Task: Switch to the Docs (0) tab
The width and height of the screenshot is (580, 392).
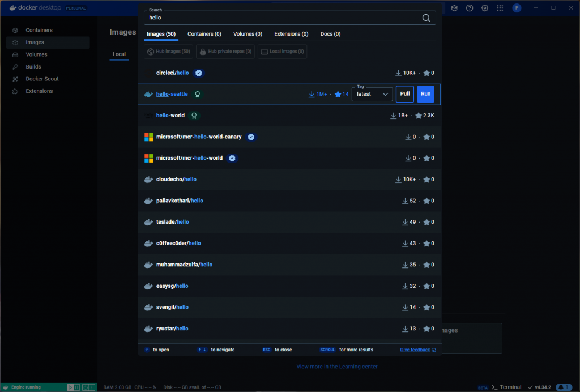Action: [x=330, y=34]
